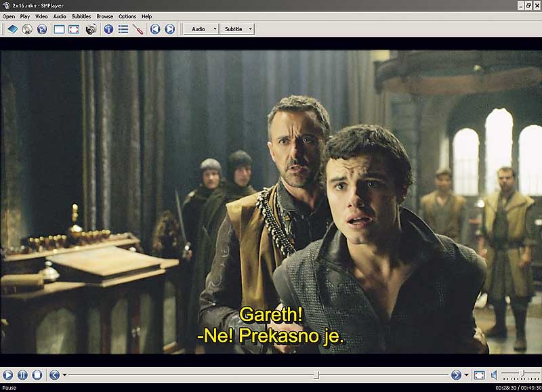This screenshot has width=542, height=392.
Task: Toggle fullscreen from the bottom control bar
Action: pos(479,374)
